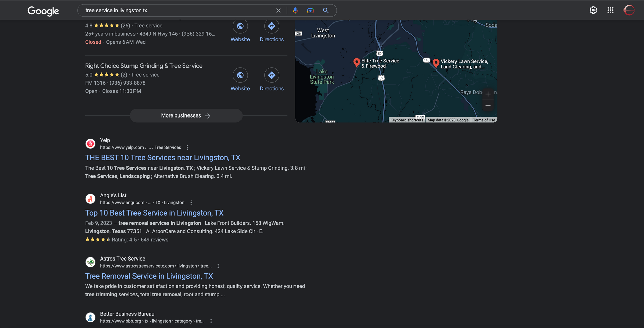
Task: Click the Google logo
Action: click(43, 11)
